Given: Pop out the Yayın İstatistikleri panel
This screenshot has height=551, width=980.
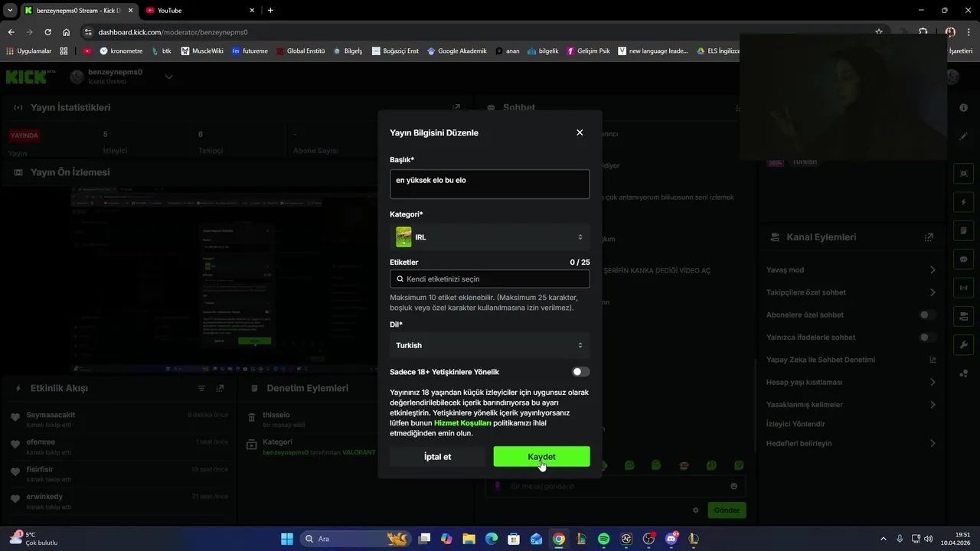Looking at the screenshot, I should click(x=456, y=108).
